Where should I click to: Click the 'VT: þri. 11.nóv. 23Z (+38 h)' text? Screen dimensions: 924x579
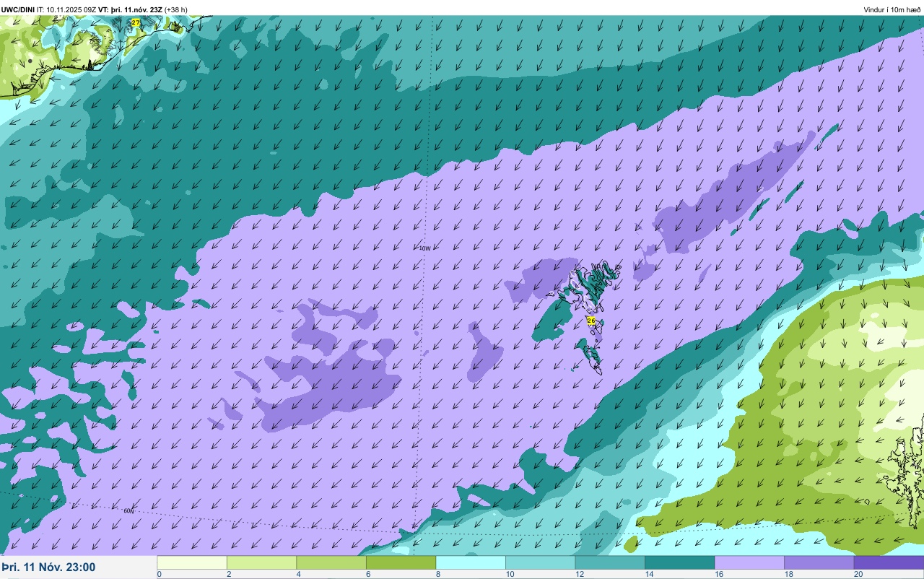[143, 9]
